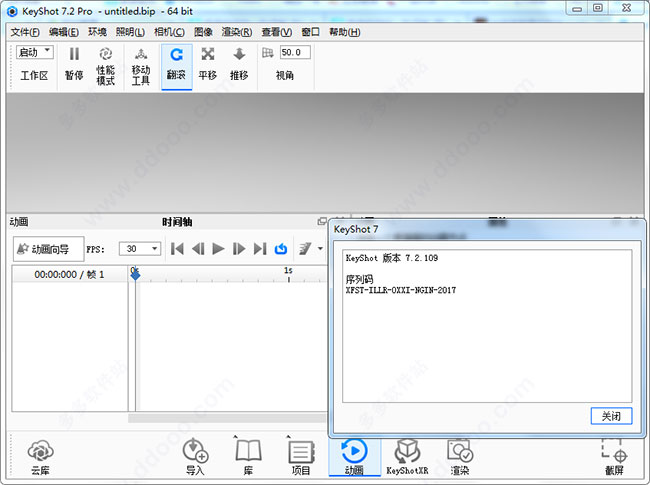Play the animation
The width and height of the screenshot is (650, 485).
(218, 249)
